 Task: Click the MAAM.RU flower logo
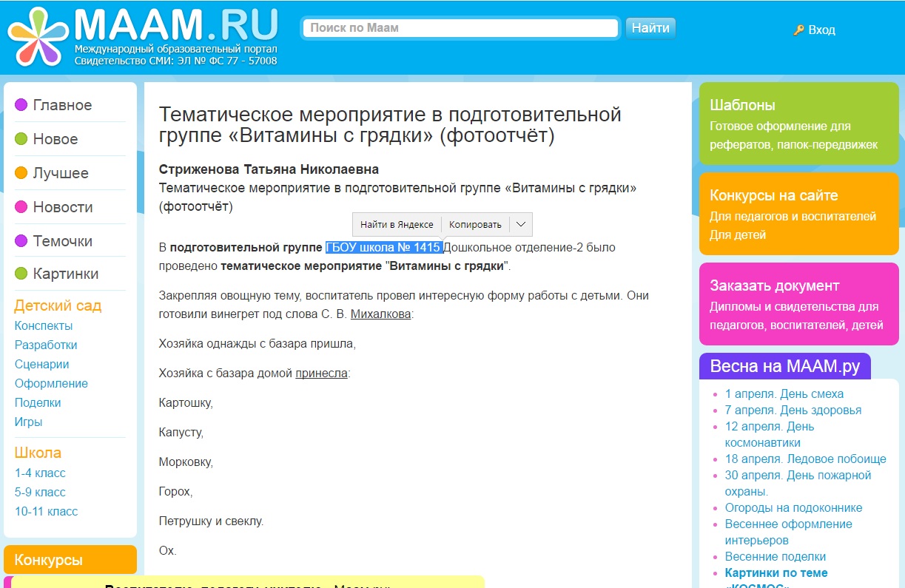[38, 36]
